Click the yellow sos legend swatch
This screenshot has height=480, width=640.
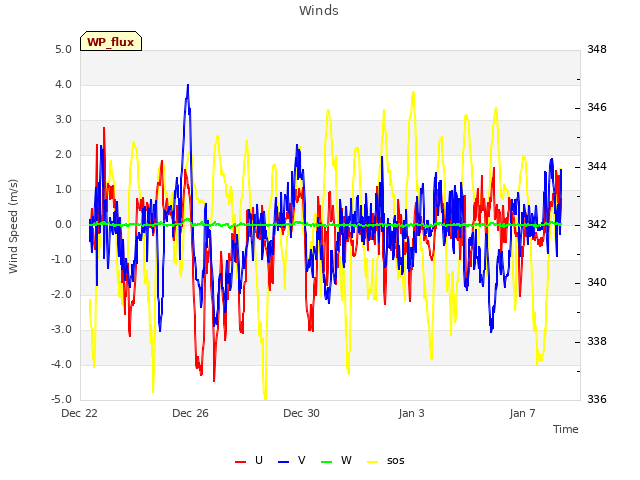pos(372,462)
